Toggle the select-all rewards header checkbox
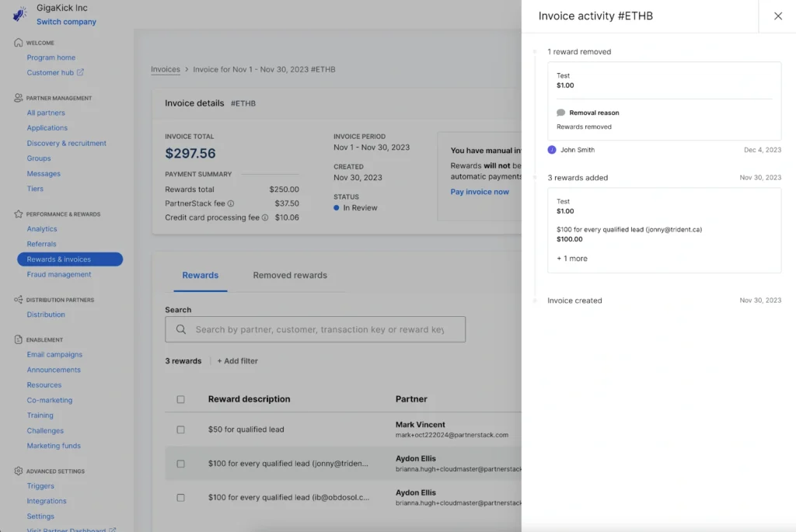 pos(180,399)
